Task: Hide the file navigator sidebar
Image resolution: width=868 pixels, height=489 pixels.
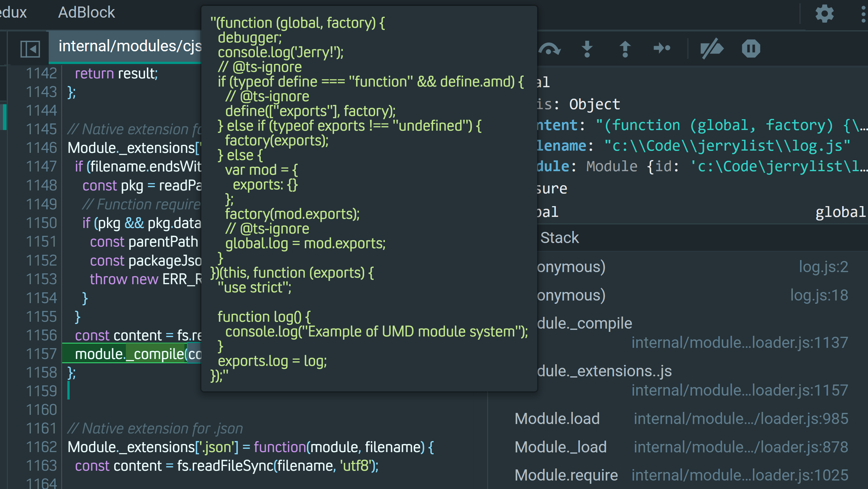Action: 30,49
